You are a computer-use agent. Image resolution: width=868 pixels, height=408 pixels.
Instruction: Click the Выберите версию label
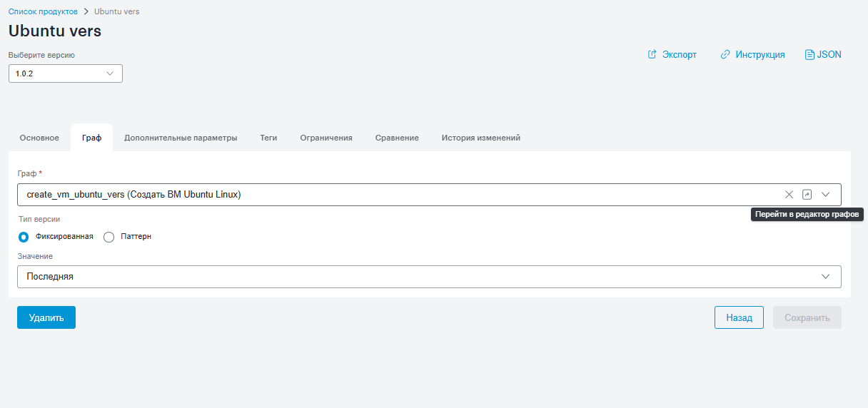pos(41,55)
